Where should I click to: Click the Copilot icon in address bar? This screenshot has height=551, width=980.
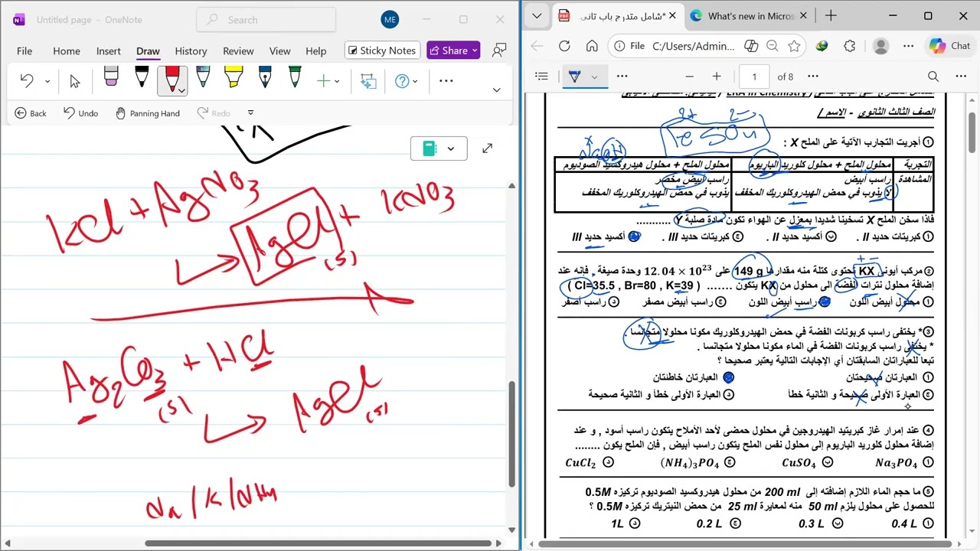750,46
